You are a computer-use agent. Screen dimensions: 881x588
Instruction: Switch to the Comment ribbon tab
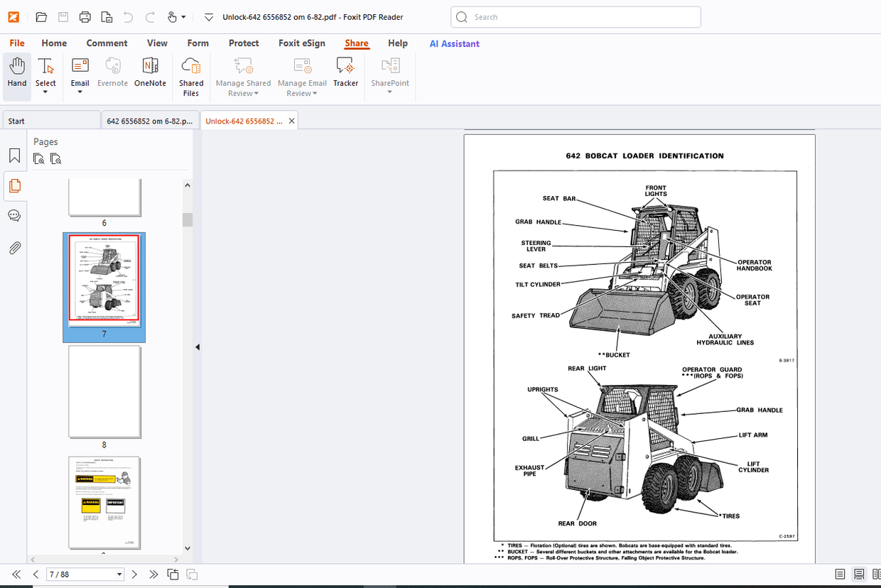[x=107, y=43]
